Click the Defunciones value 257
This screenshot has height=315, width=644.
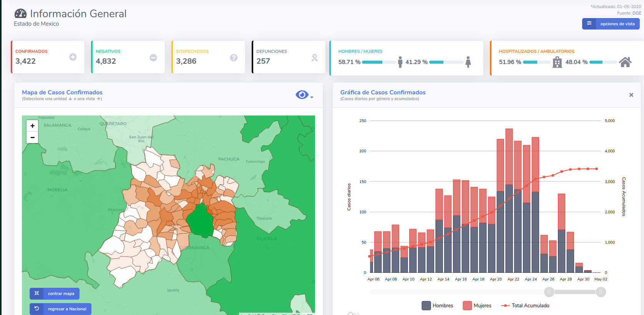pos(263,61)
